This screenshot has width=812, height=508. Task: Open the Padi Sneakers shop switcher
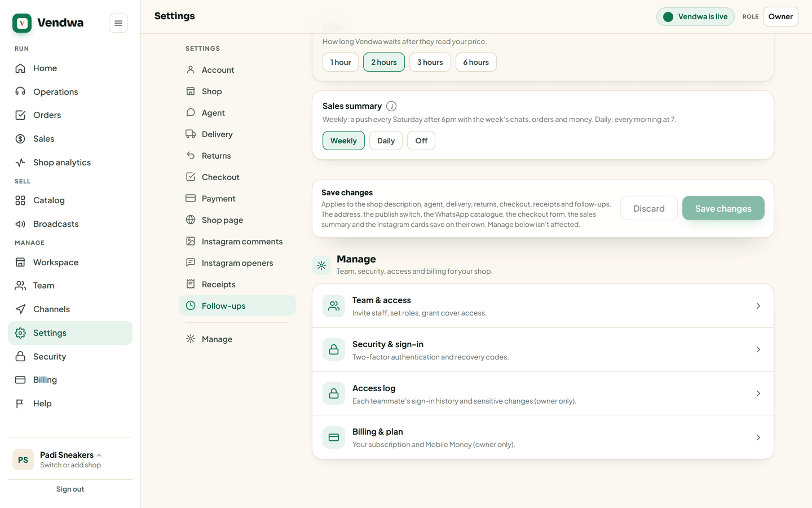(70, 459)
